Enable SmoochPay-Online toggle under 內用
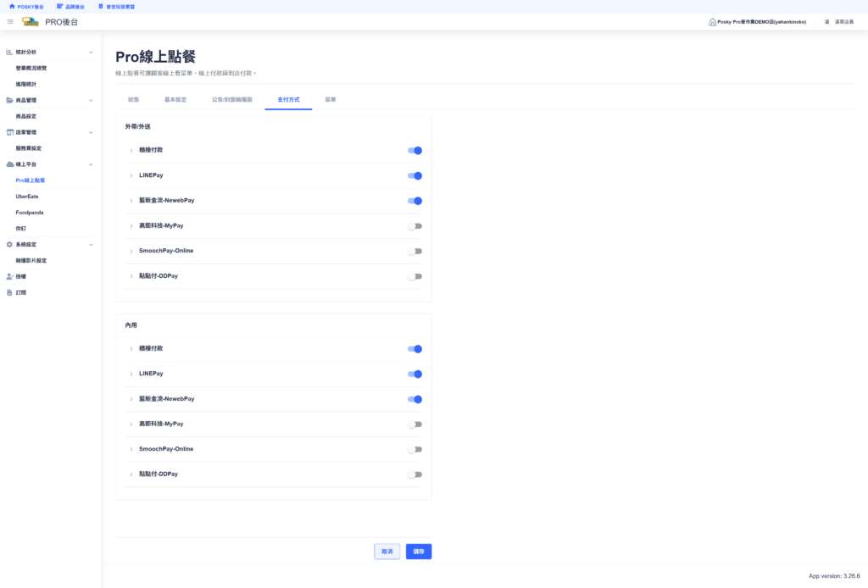 coord(415,450)
